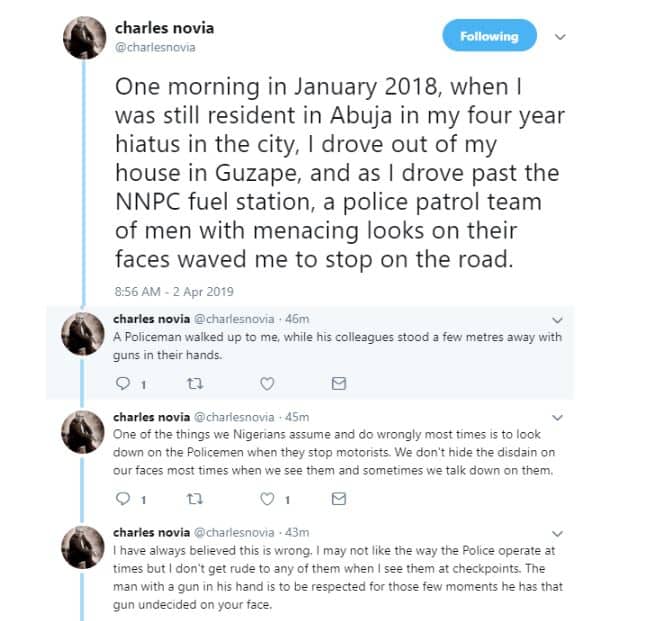This screenshot has width=666, height=621.
Task: Send 'A Policeman walked up' tweet via direct message
Action: point(338,383)
